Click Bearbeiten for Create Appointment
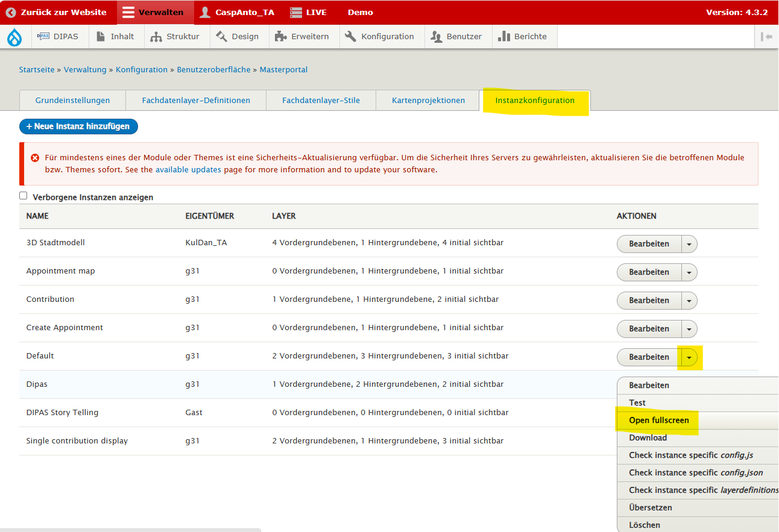 [649, 329]
